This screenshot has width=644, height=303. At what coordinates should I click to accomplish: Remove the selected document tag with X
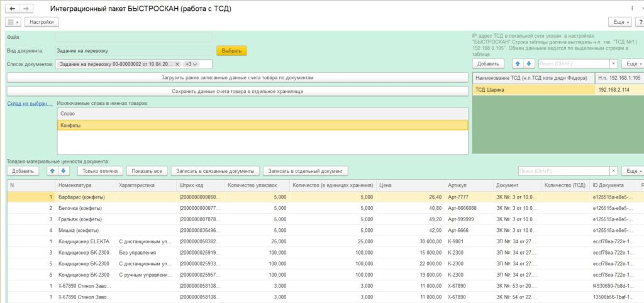(x=177, y=64)
